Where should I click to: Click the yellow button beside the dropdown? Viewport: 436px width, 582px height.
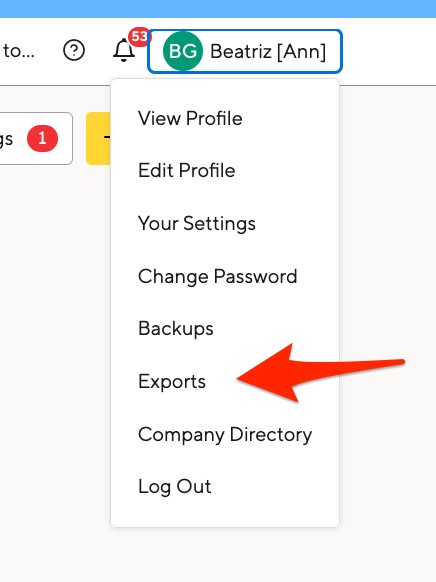click(x=98, y=138)
